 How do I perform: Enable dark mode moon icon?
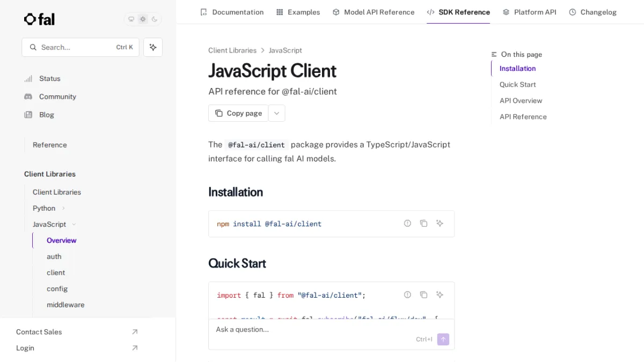(155, 19)
